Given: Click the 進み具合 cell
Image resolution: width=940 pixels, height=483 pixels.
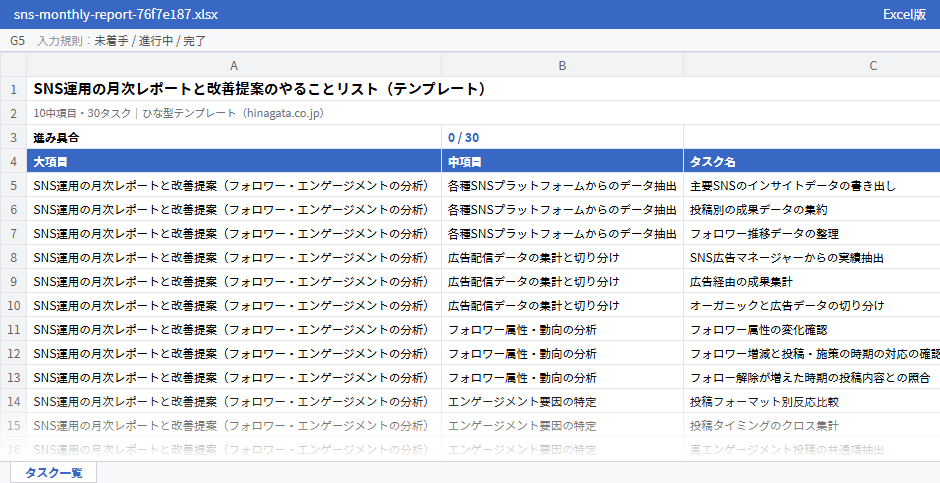Looking at the screenshot, I should coord(234,137).
